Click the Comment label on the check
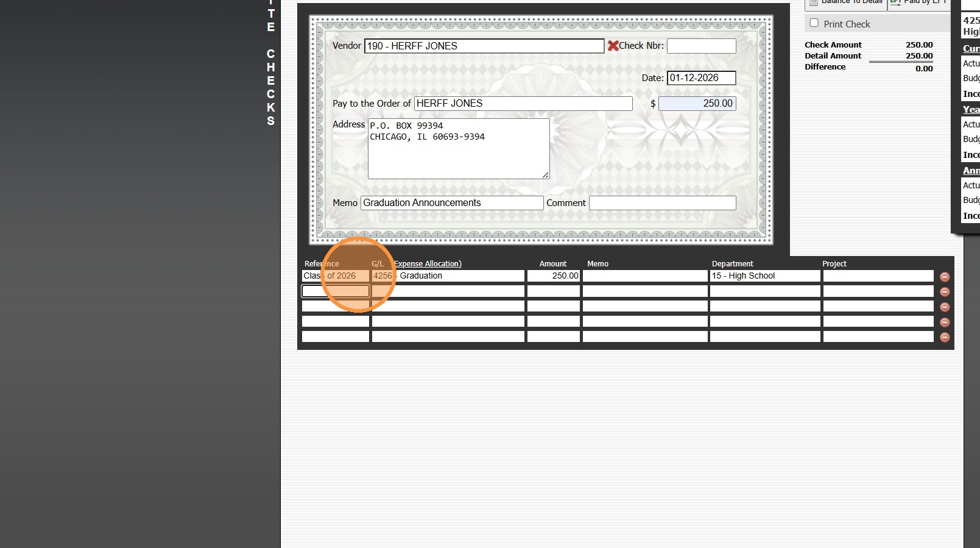The width and height of the screenshot is (980, 548). tap(566, 203)
